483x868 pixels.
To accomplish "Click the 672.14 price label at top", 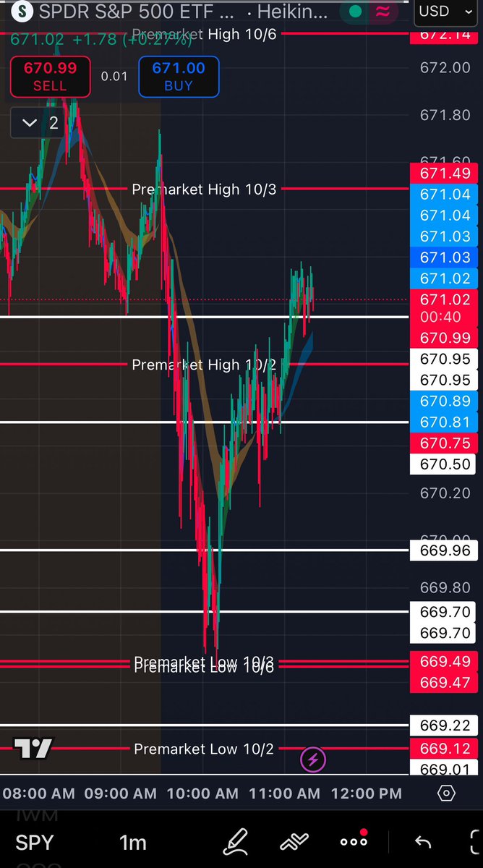I will click(x=444, y=34).
